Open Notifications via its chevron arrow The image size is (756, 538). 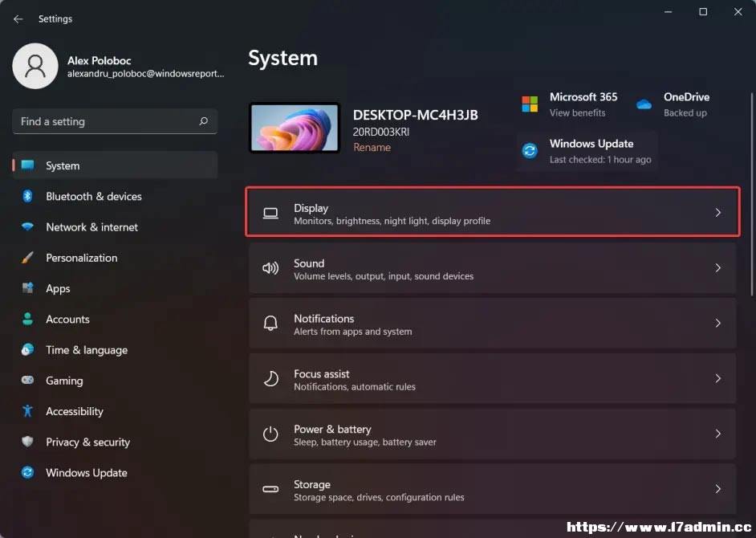718,323
